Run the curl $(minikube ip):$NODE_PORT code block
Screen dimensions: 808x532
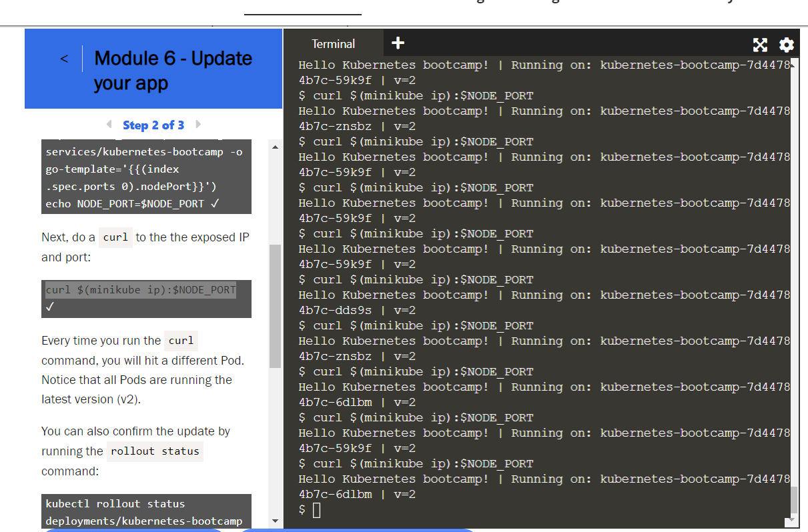[147, 299]
